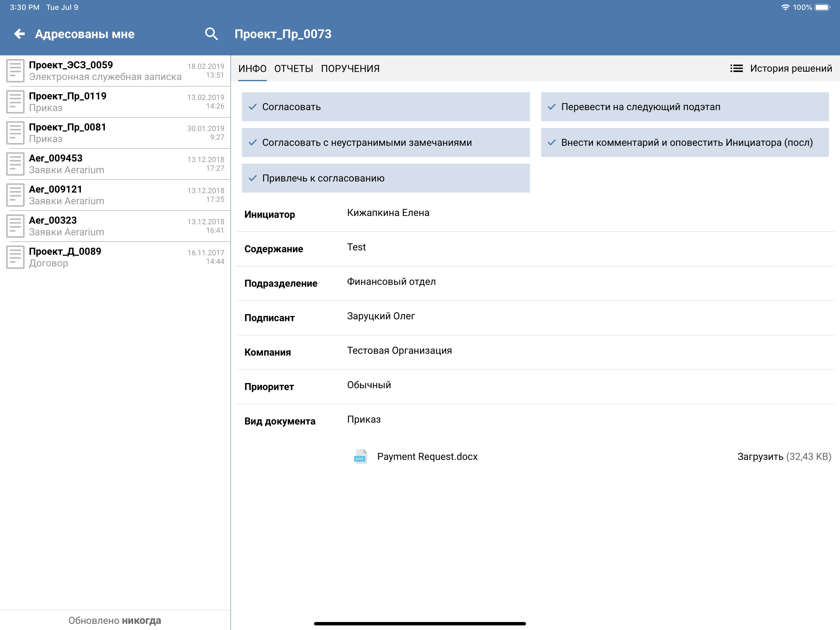Open Aer_009121 request
This screenshot has width=840, height=630.
click(115, 196)
